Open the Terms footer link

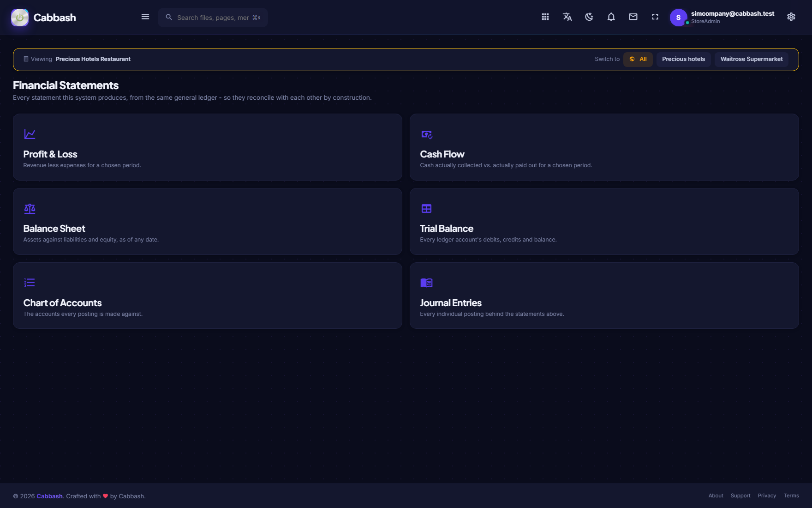pyautogui.click(x=791, y=496)
